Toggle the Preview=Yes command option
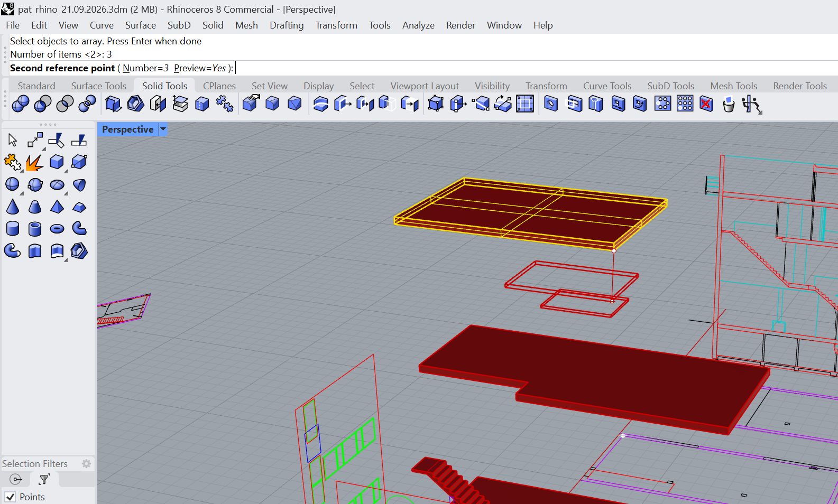 click(200, 68)
